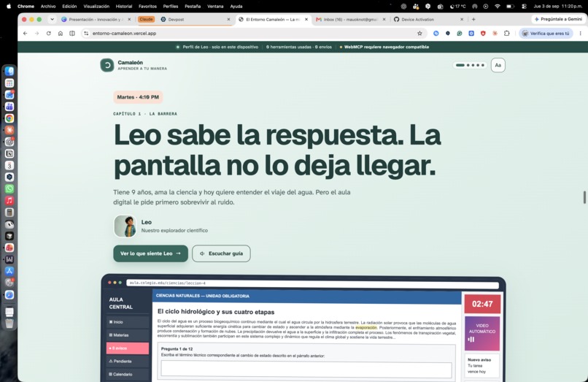Launch Safari from the dock

point(9,295)
